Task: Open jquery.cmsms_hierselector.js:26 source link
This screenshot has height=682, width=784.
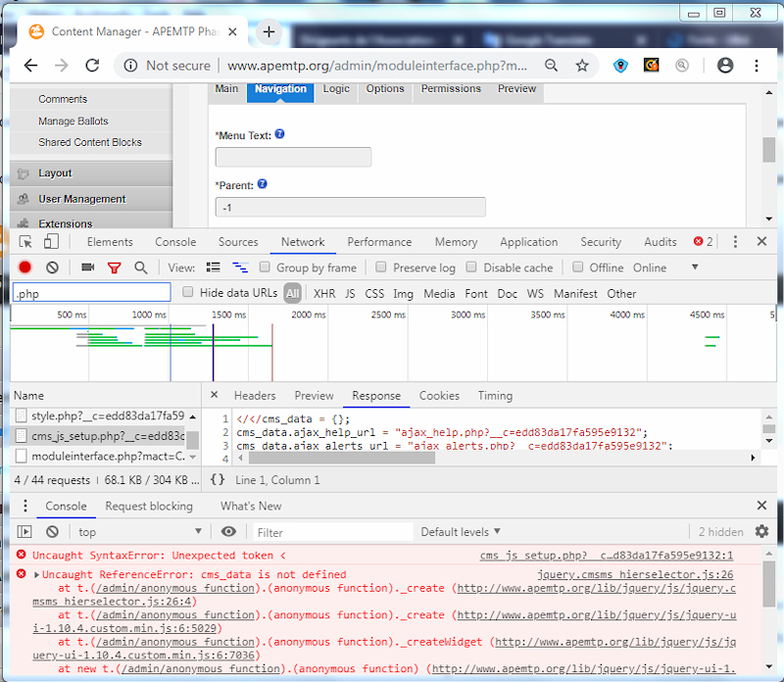Action: point(634,574)
